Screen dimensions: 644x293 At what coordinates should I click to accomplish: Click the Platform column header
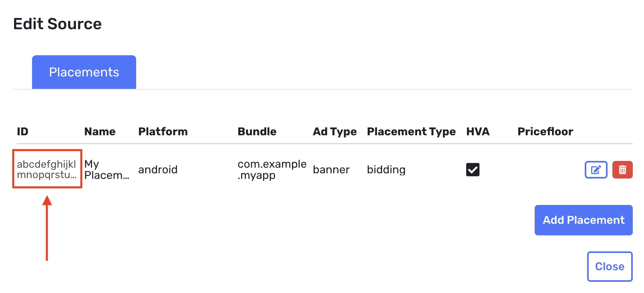click(x=163, y=131)
